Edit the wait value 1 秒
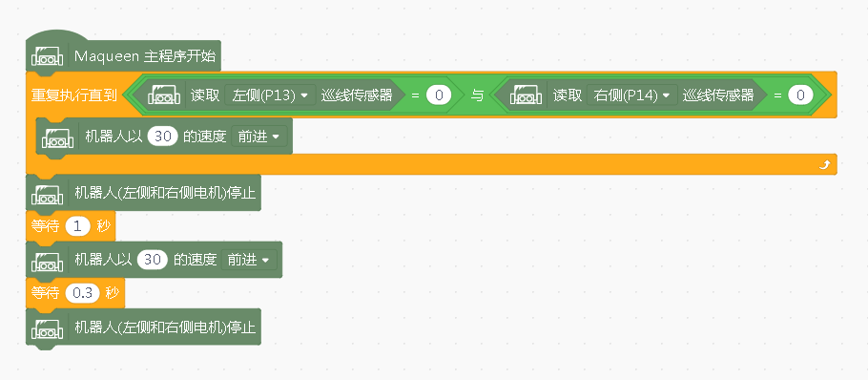 click(x=77, y=226)
